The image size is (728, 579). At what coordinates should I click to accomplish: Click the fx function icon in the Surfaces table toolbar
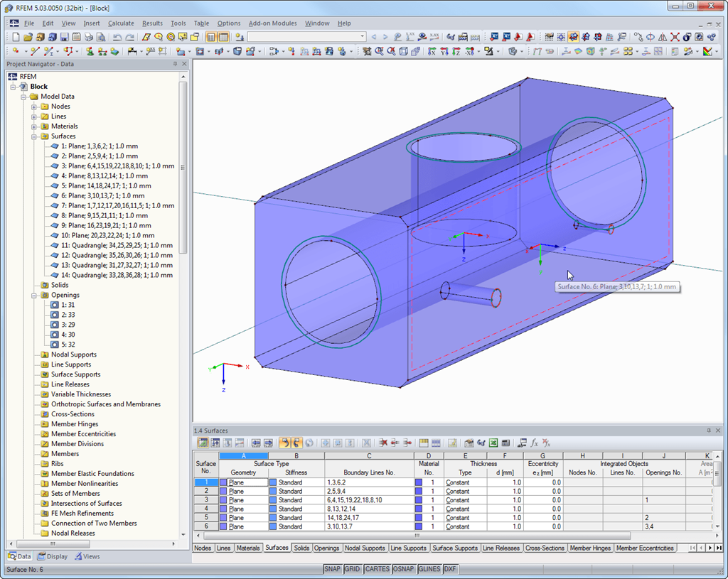pos(533,443)
